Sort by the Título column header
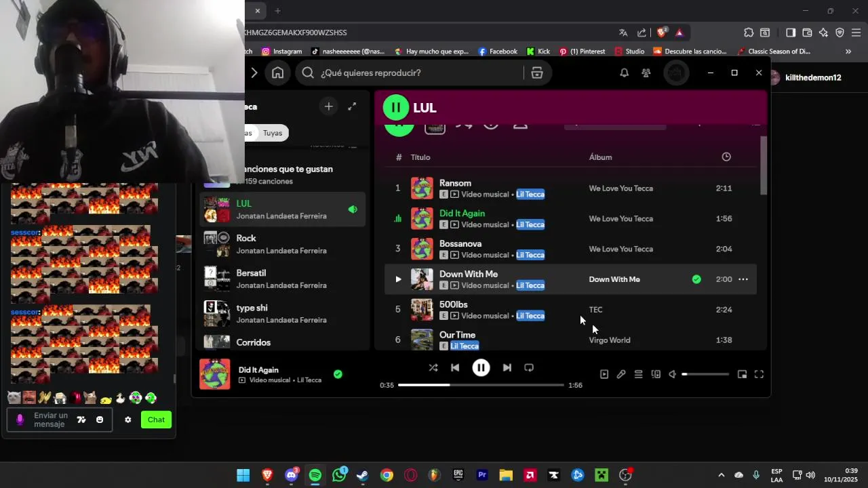868x488 pixels. point(420,157)
